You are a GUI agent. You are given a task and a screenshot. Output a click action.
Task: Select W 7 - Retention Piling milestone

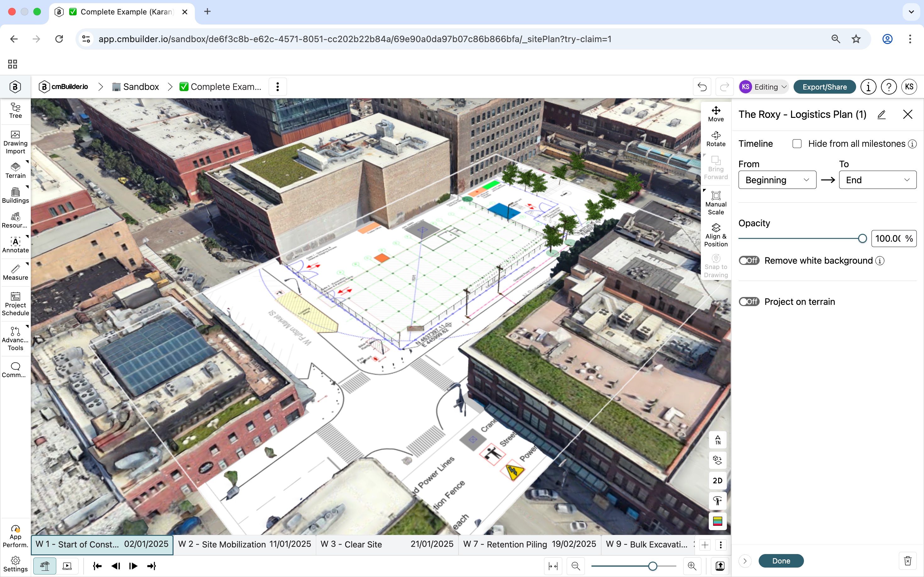point(530,545)
